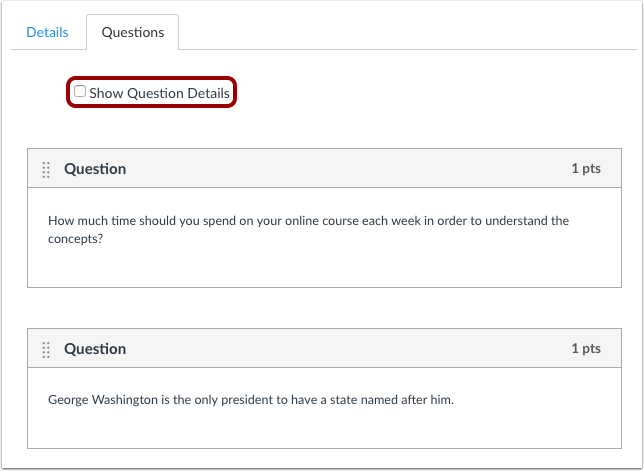Click the George Washington statement text
Screen dimensions: 644x471
(x=251, y=400)
